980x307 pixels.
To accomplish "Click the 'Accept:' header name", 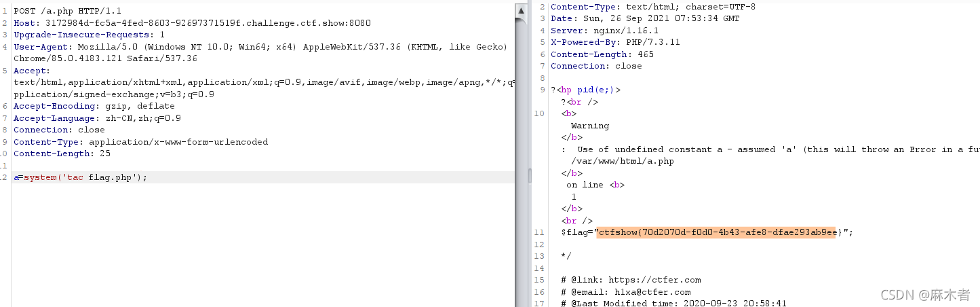I will [31, 71].
